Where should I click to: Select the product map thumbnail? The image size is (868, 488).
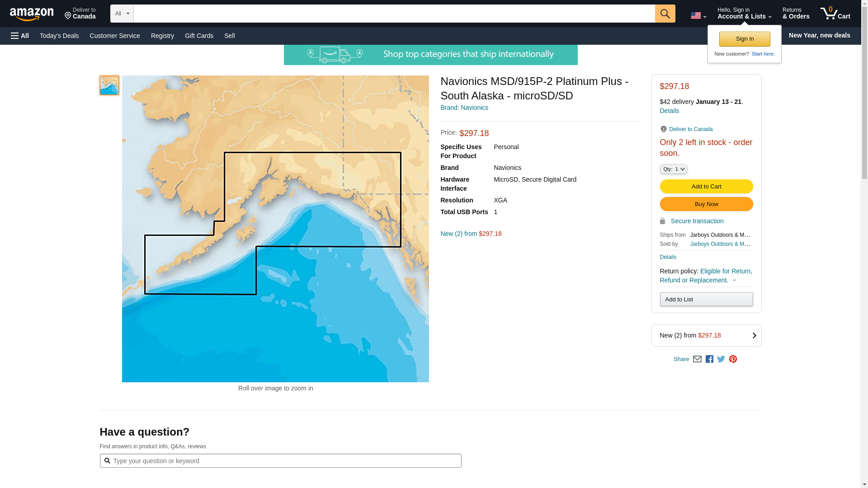coord(109,85)
